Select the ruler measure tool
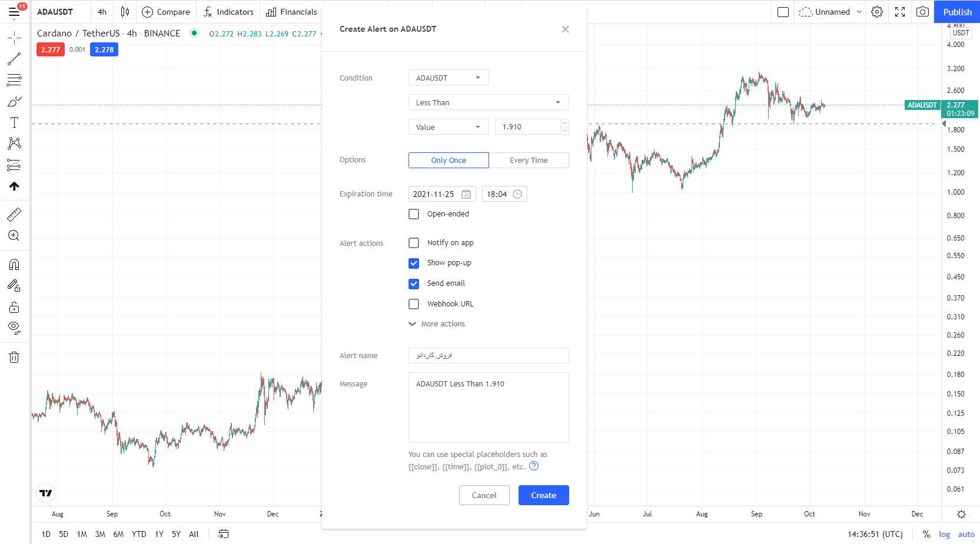 point(14,215)
